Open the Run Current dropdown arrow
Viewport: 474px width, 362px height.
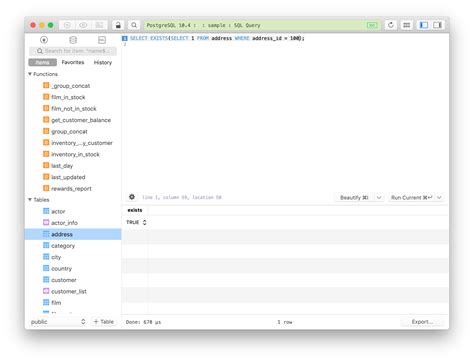click(439, 197)
